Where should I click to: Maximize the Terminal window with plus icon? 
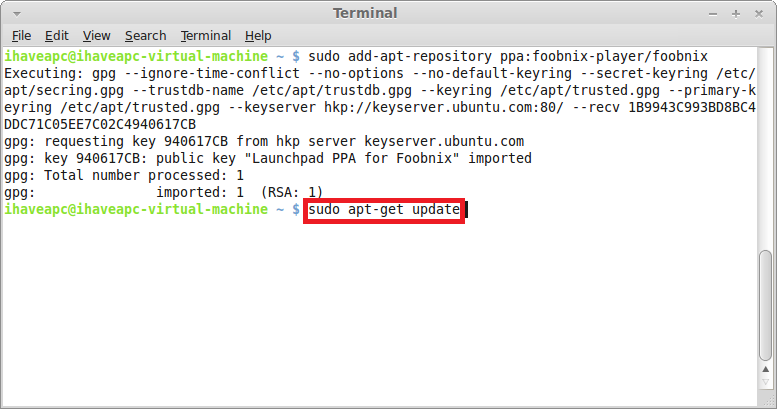(x=736, y=14)
